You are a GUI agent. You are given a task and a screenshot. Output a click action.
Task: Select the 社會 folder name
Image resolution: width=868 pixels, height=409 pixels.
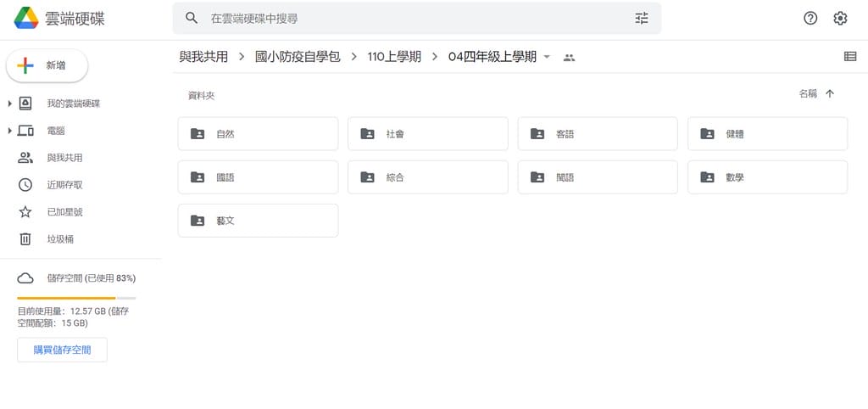pyautogui.click(x=395, y=133)
